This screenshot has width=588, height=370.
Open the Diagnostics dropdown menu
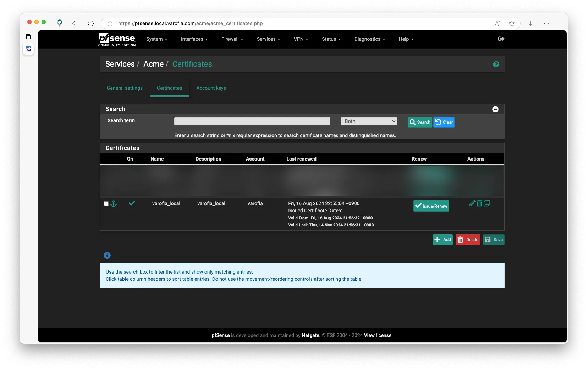pyautogui.click(x=369, y=39)
